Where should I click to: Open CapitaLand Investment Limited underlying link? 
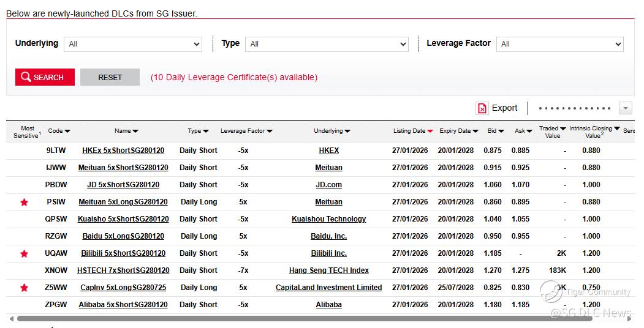click(328, 288)
